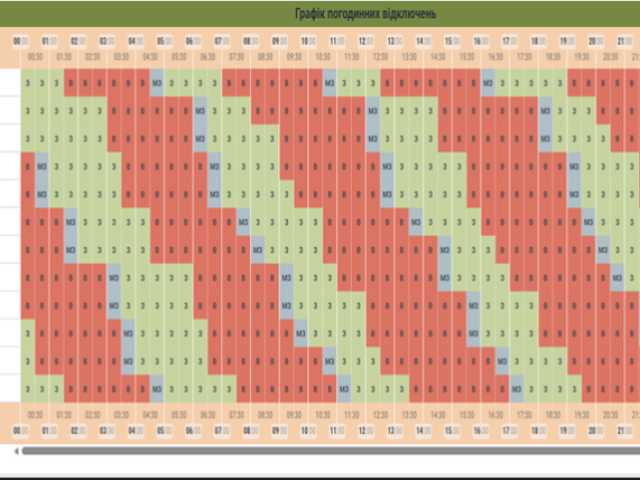
Task: Select the 00:00 hour header at top
Action: [20, 41]
